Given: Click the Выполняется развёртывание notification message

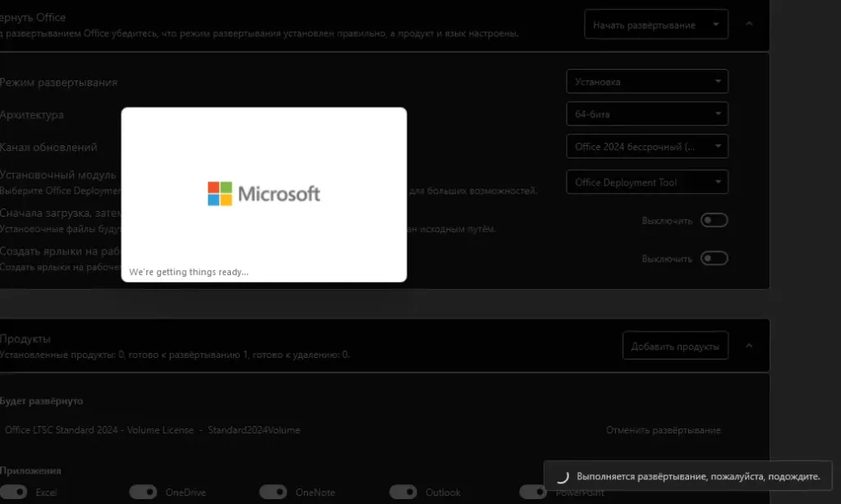Looking at the screenshot, I should (697, 476).
